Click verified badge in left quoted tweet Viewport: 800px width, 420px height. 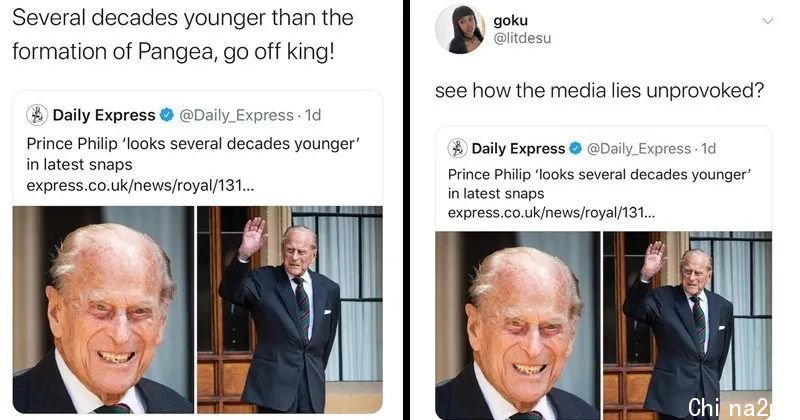[x=167, y=115]
